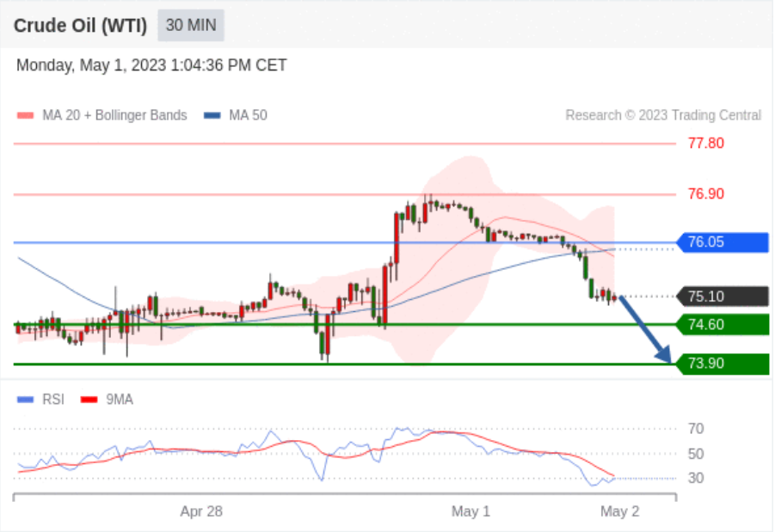Click the 'May 2' date axis label
775x532 pixels.
620,511
